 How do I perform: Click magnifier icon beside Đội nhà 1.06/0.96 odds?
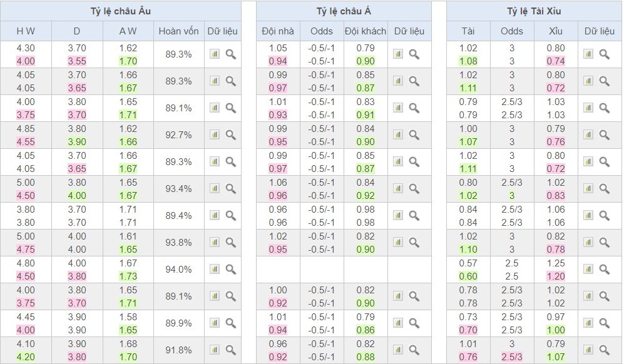414,188
